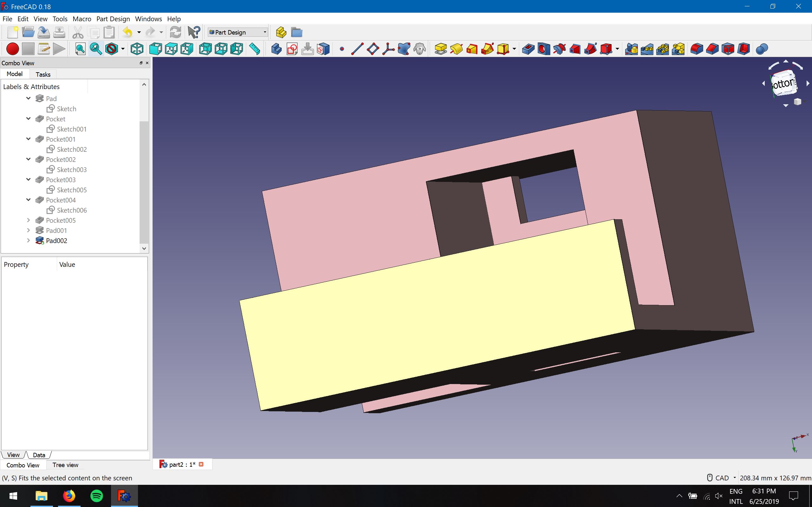
Task: Click the Create new sketch icon
Action: coord(292,49)
